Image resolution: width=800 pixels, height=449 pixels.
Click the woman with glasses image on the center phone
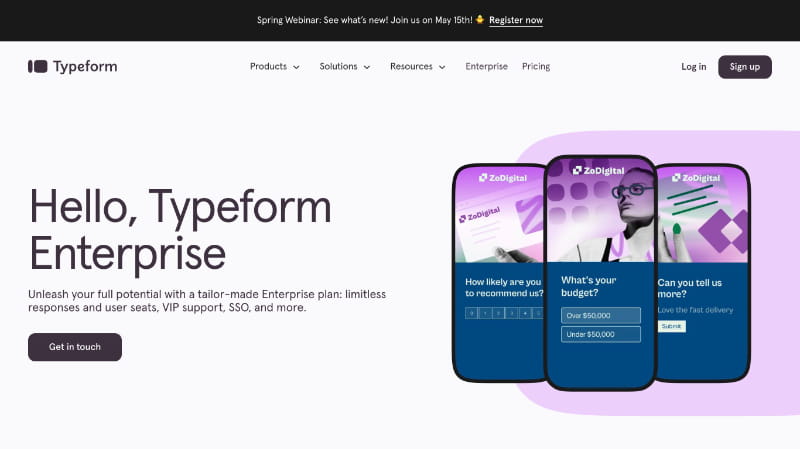point(601,210)
